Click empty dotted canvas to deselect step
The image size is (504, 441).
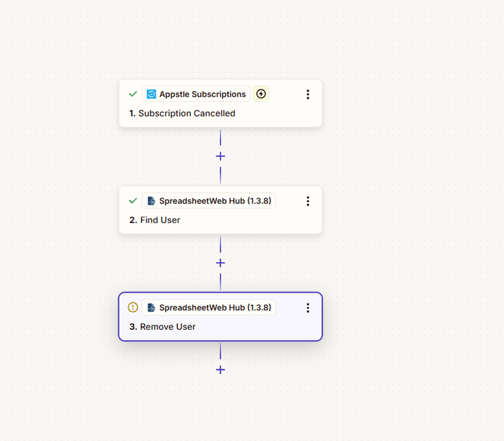[x=407, y=219]
